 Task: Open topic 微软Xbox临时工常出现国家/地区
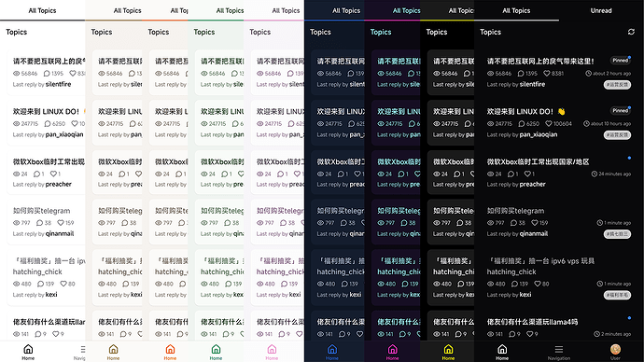538,161
